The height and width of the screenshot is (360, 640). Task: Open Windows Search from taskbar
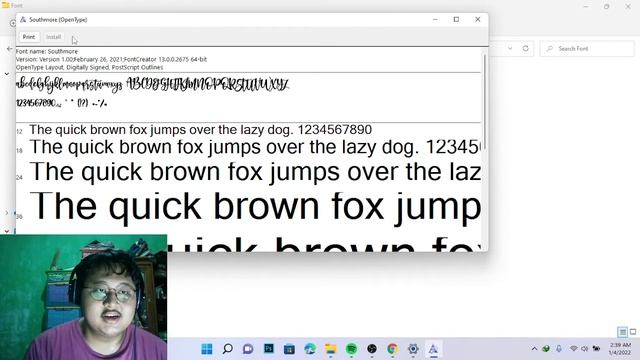click(228, 349)
